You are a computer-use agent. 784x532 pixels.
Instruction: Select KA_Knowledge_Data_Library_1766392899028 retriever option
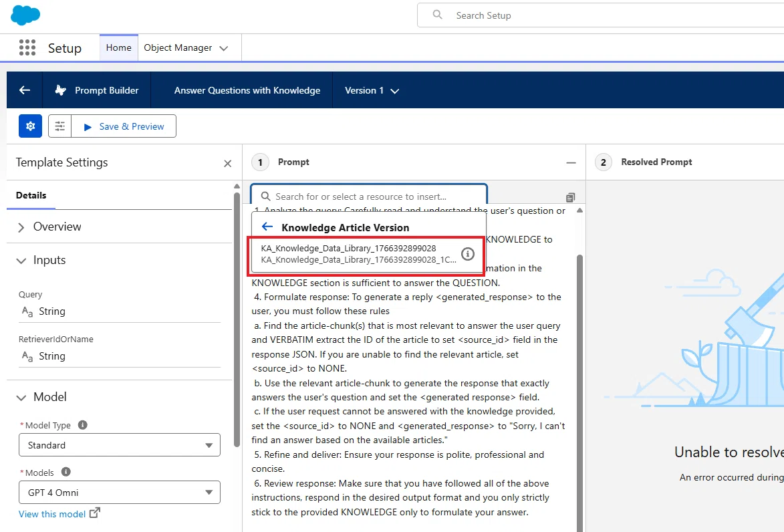(358, 254)
